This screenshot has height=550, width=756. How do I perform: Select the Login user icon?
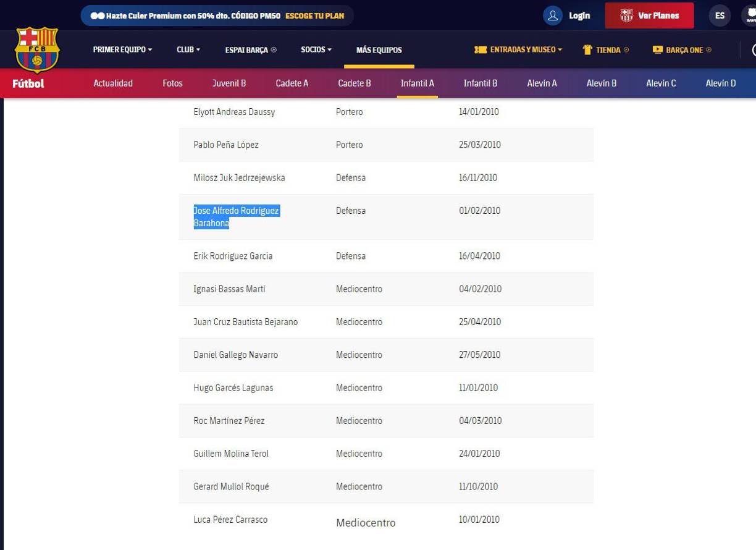[x=552, y=15]
